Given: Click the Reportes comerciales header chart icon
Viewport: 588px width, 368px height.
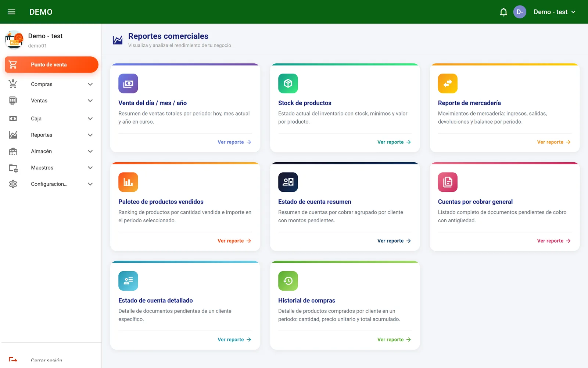Looking at the screenshot, I should coord(118,40).
